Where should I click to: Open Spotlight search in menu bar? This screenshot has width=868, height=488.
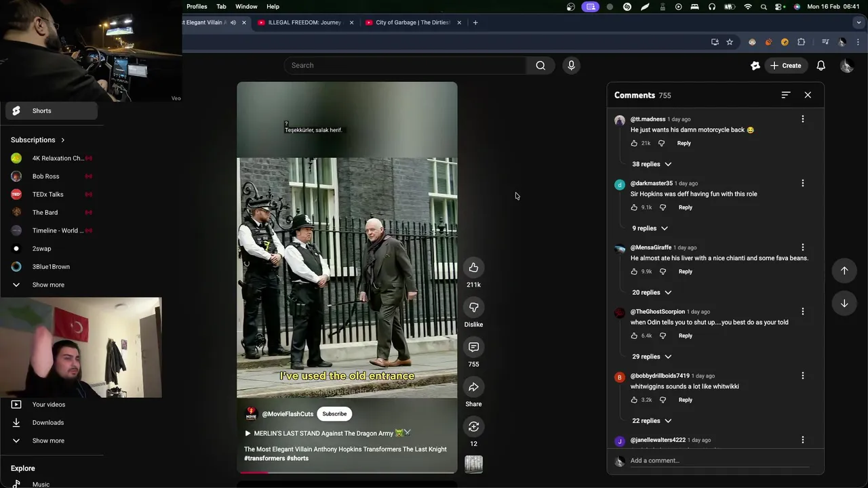764,7
